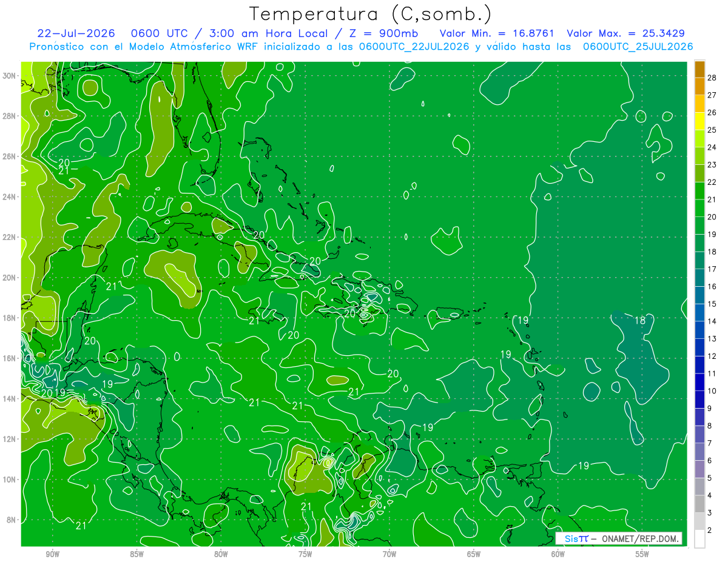Click the 28N latitude axis label

pos(9,116)
